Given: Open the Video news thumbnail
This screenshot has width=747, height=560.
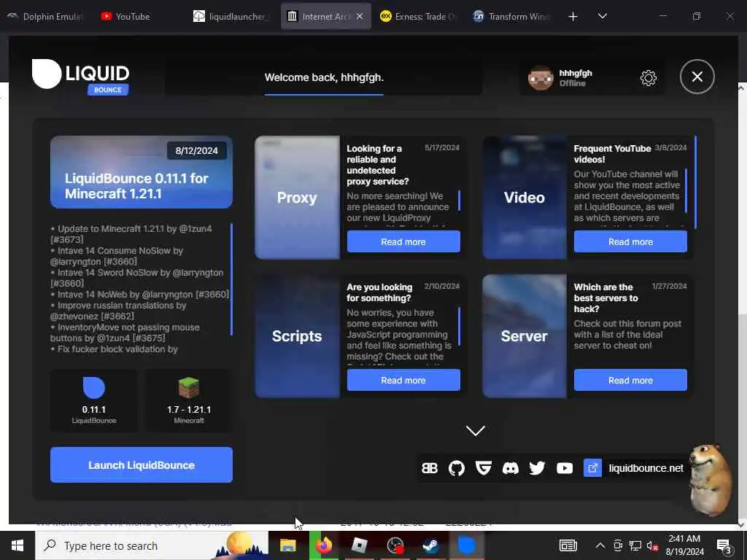Looking at the screenshot, I should 525,197.
